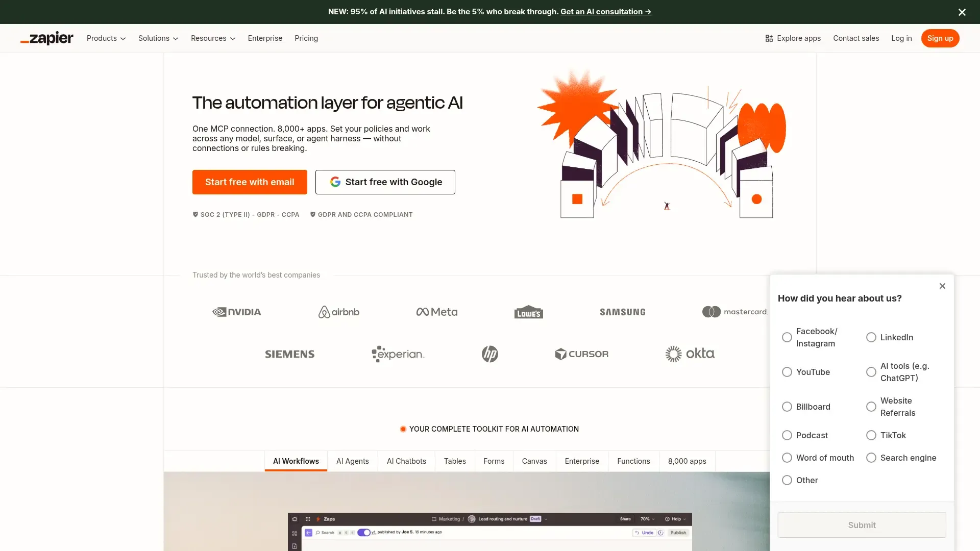The height and width of the screenshot is (551, 980).
Task: Select the YouTube radio option
Action: (787, 372)
